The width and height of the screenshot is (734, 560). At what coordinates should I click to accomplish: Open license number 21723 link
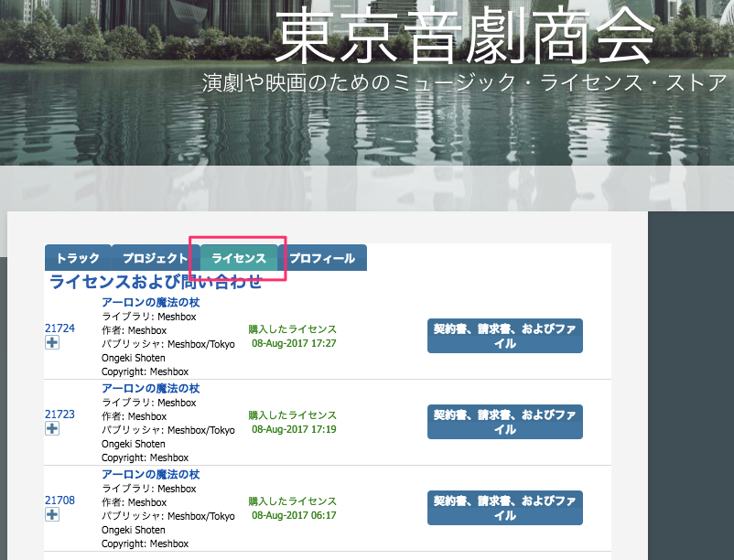(59, 414)
